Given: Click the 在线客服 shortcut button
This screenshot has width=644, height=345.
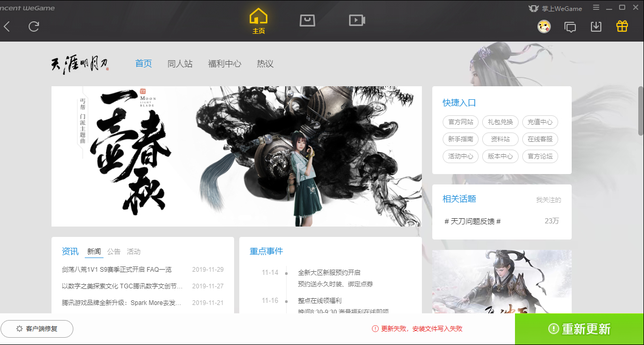Looking at the screenshot, I should [540, 139].
